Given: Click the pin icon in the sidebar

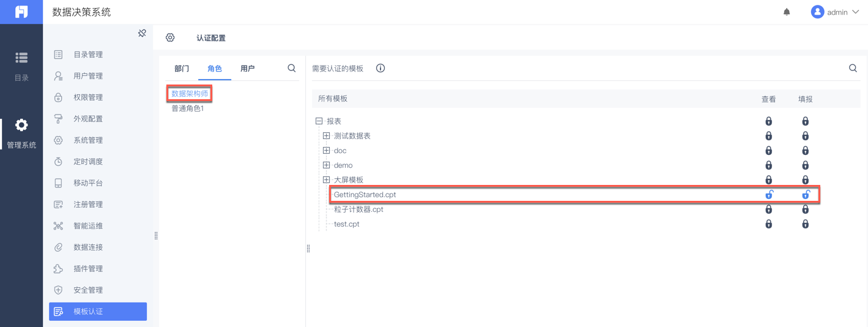Looking at the screenshot, I should tap(142, 33).
